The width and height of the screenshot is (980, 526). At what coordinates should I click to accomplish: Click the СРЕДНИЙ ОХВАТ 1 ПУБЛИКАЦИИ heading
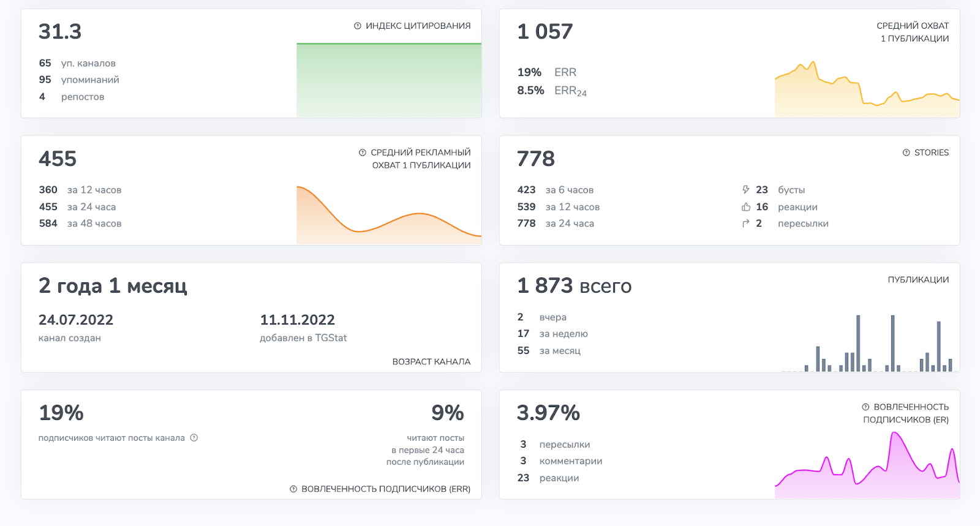pyautogui.click(x=913, y=32)
